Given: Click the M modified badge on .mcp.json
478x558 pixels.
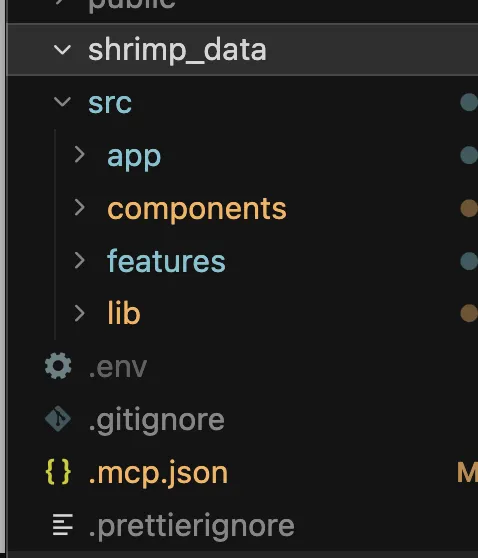Looking at the screenshot, I should click(467, 473).
